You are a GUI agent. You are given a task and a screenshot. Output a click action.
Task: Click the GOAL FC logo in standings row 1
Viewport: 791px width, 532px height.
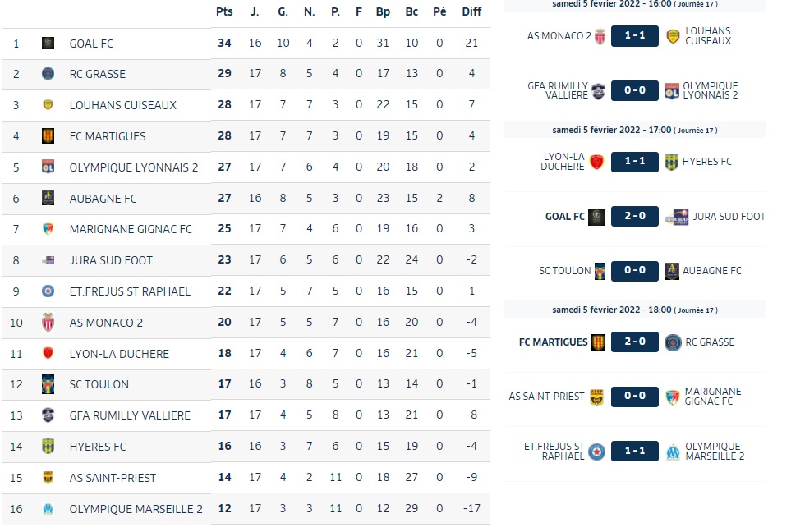[48, 43]
